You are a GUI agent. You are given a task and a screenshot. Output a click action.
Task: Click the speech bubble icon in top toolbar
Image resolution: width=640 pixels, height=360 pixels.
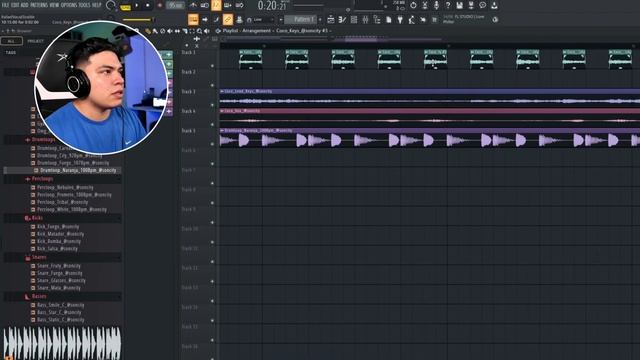(x=482, y=5)
